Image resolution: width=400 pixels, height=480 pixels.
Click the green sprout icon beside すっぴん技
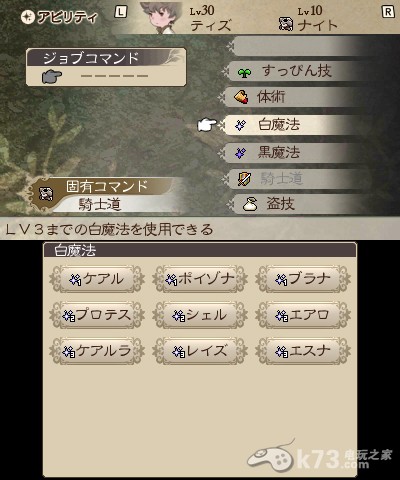pos(244,72)
